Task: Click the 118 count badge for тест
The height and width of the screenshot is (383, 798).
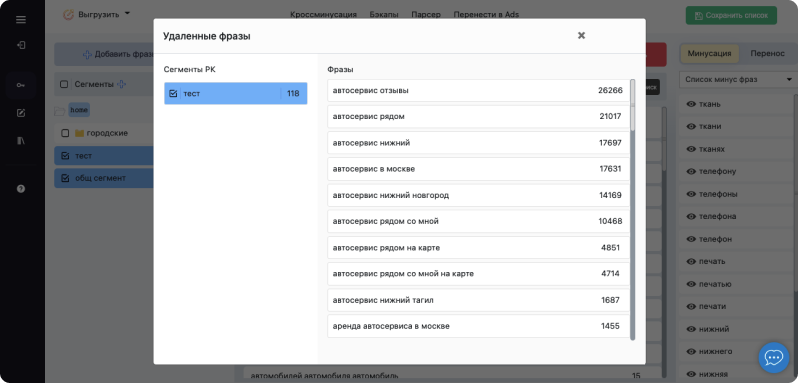Action: point(293,94)
